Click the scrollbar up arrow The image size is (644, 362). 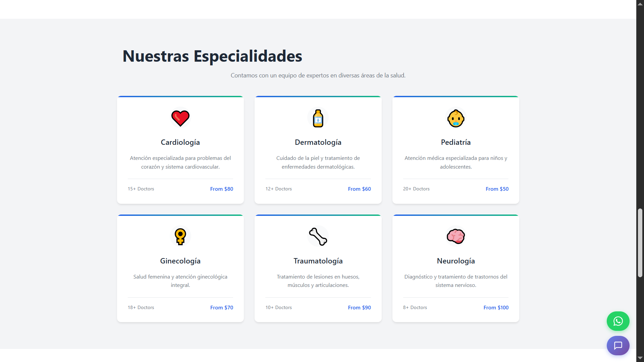[x=640, y=4]
